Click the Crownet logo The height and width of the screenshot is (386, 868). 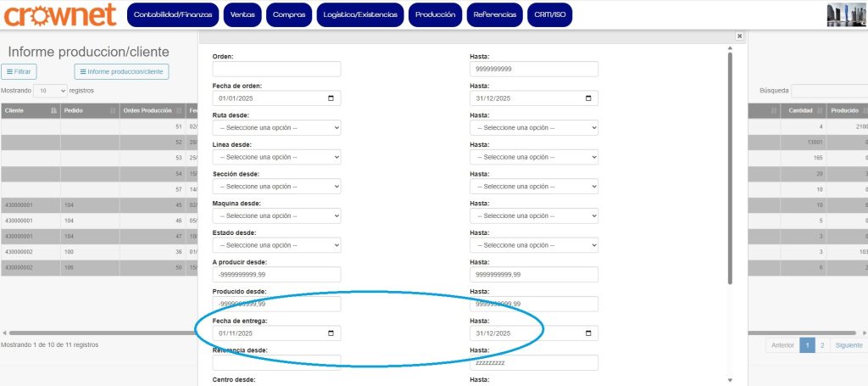click(x=59, y=14)
